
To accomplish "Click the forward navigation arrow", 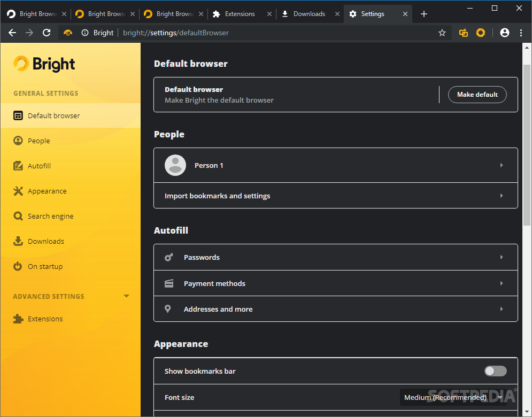I will point(29,33).
